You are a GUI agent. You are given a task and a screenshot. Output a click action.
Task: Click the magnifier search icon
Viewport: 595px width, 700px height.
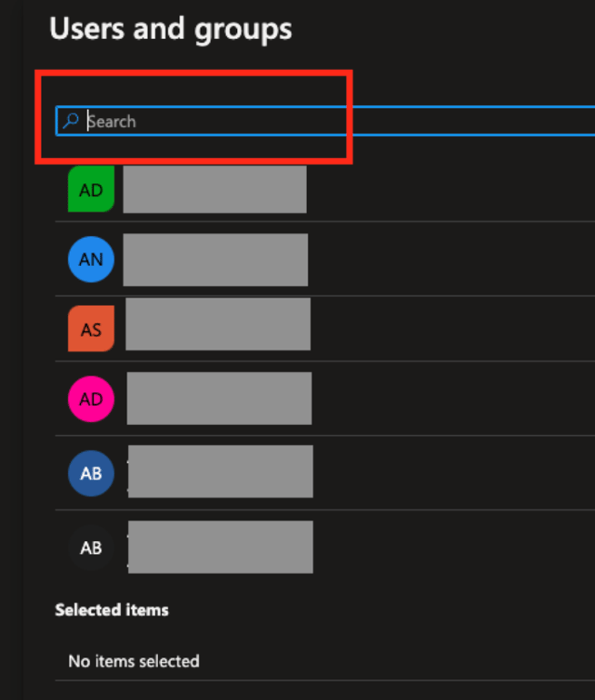pos(70,121)
